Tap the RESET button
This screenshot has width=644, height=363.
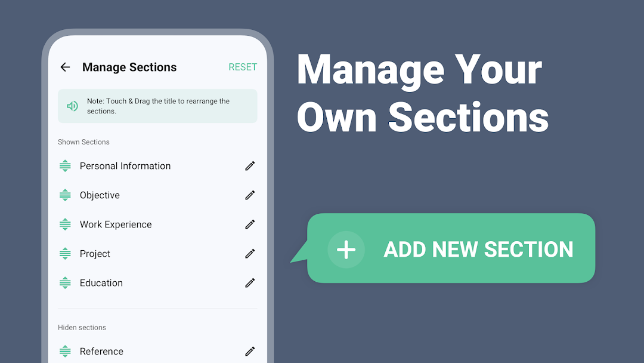243,67
